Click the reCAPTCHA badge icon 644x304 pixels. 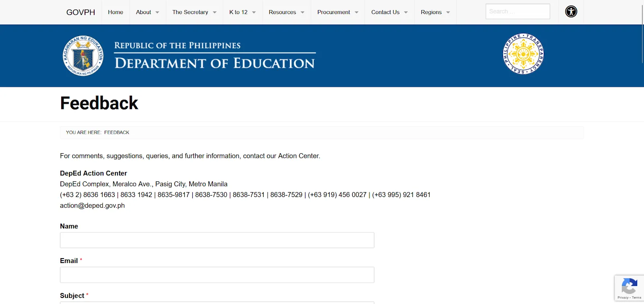(x=629, y=286)
